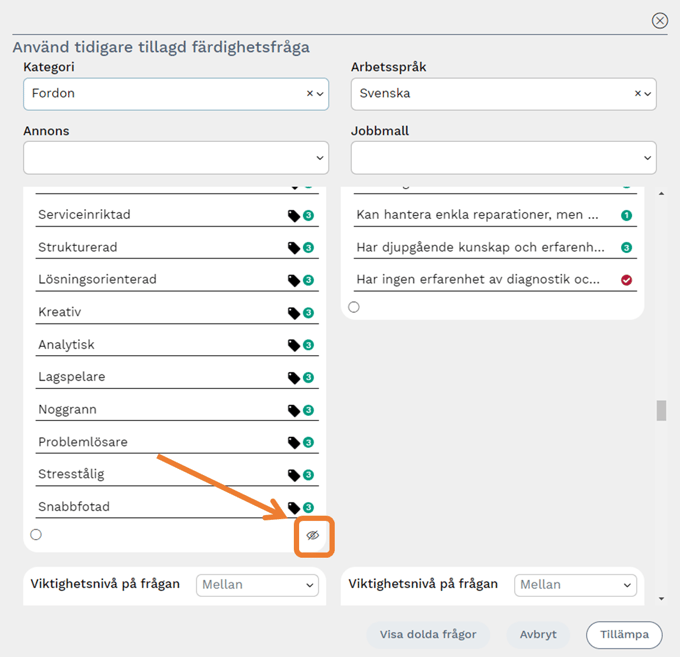Open the Jobbmall dropdown
The image size is (680, 657).
(x=503, y=157)
